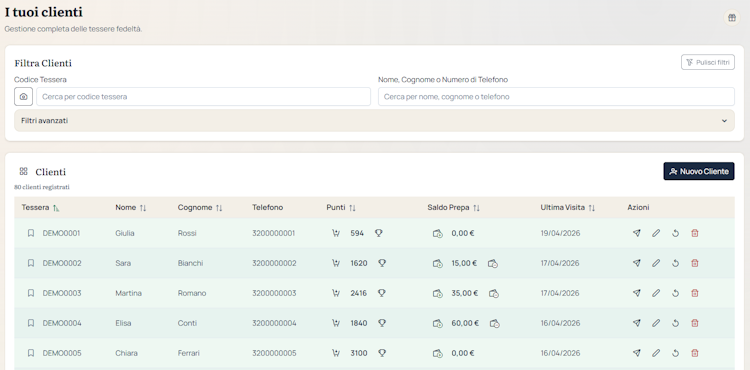This screenshot has width=750, height=370.
Task: Open camera scanner for card code
Action: [x=23, y=97]
